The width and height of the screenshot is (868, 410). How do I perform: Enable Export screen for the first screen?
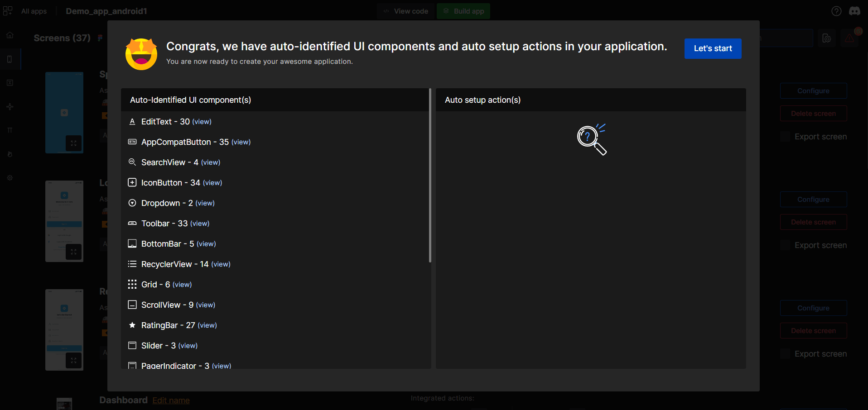(785, 136)
